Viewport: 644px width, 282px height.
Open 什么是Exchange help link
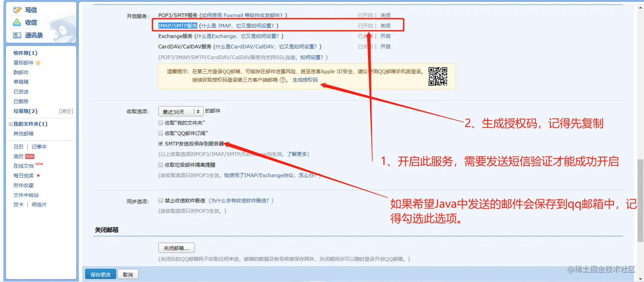click(x=238, y=36)
